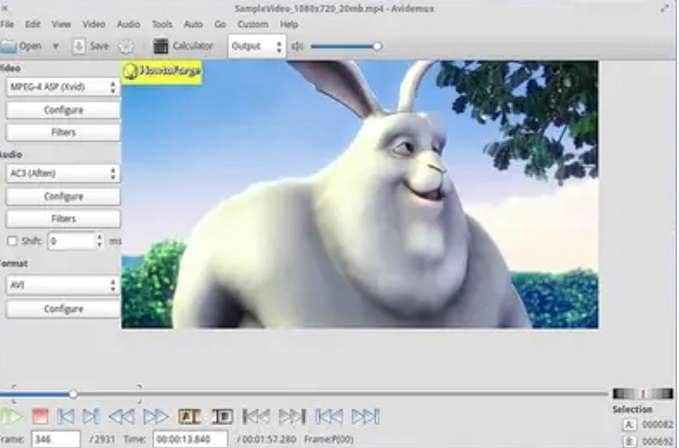Image resolution: width=679 pixels, height=448 pixels.
Task: Open the Audio menu
Action: 128,24
